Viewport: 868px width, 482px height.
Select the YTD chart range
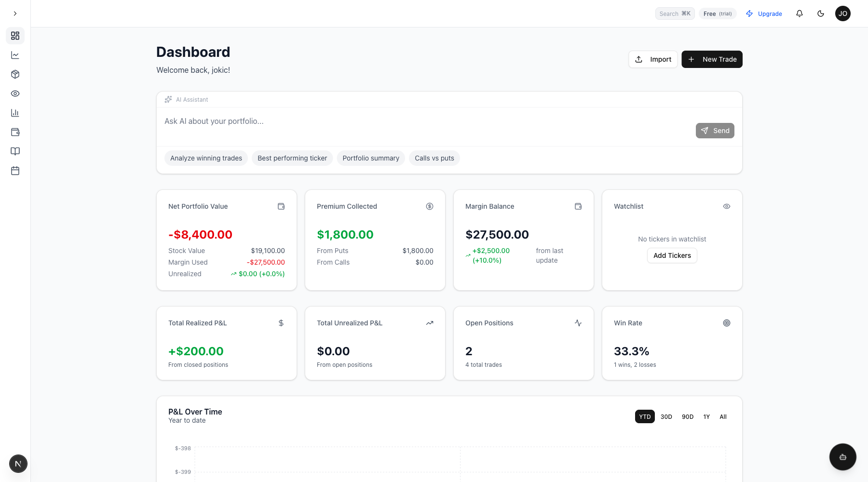tap(644, 417)
